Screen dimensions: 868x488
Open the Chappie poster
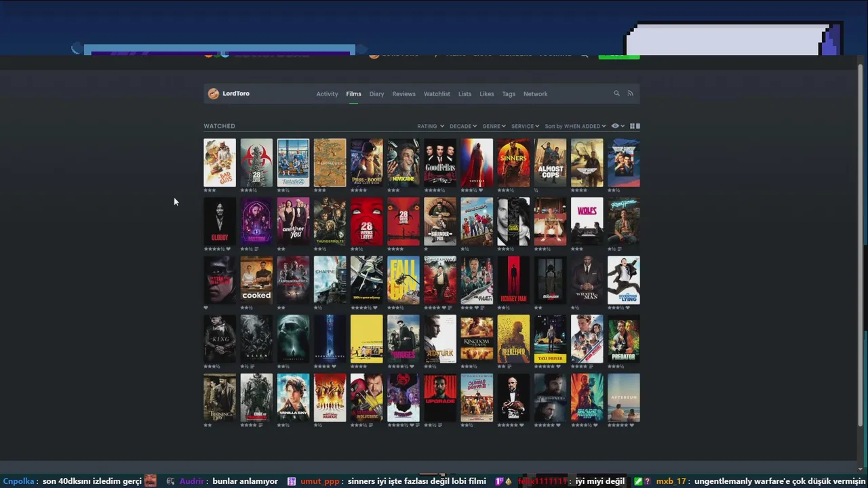[330, 280]
